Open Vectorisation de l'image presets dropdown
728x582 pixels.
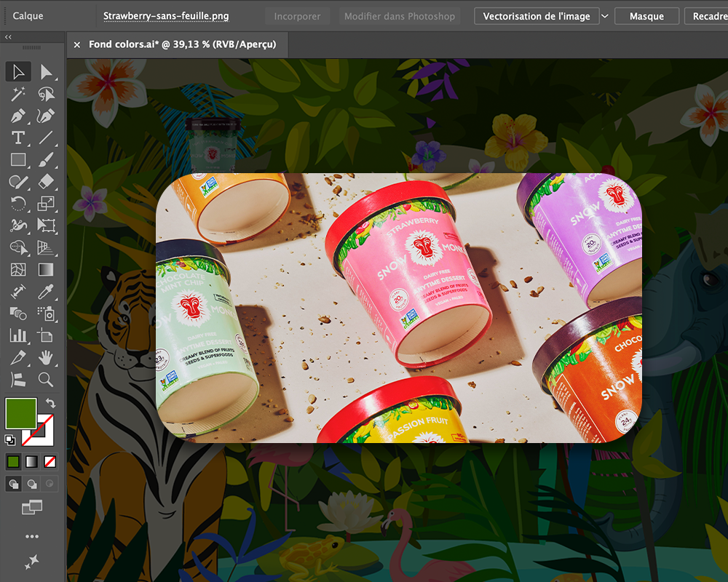tap(605, 16)
